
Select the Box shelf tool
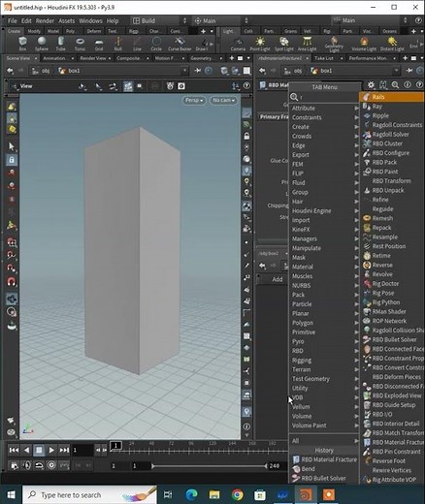tap(22, 44)
